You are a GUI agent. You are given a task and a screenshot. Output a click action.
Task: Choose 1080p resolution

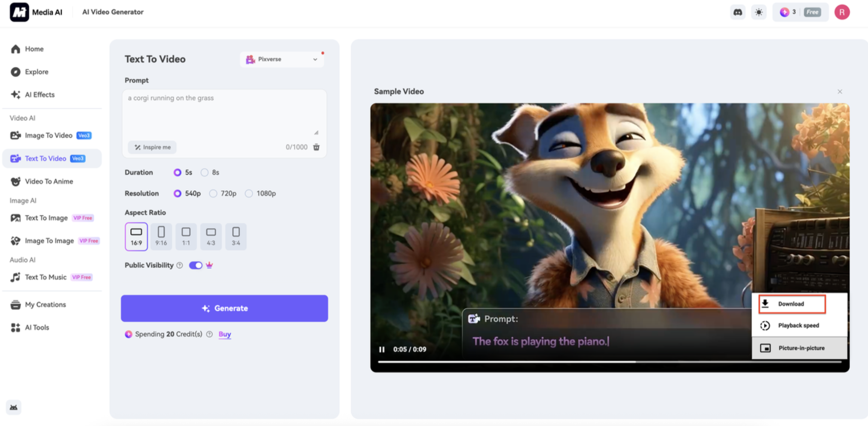tap(249, 193)
